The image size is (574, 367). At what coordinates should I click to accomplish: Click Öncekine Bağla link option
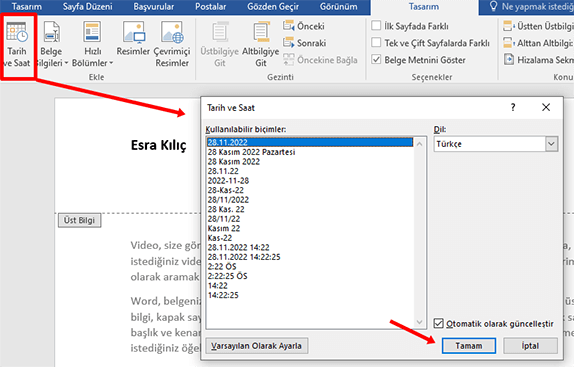tap(320, 60)
